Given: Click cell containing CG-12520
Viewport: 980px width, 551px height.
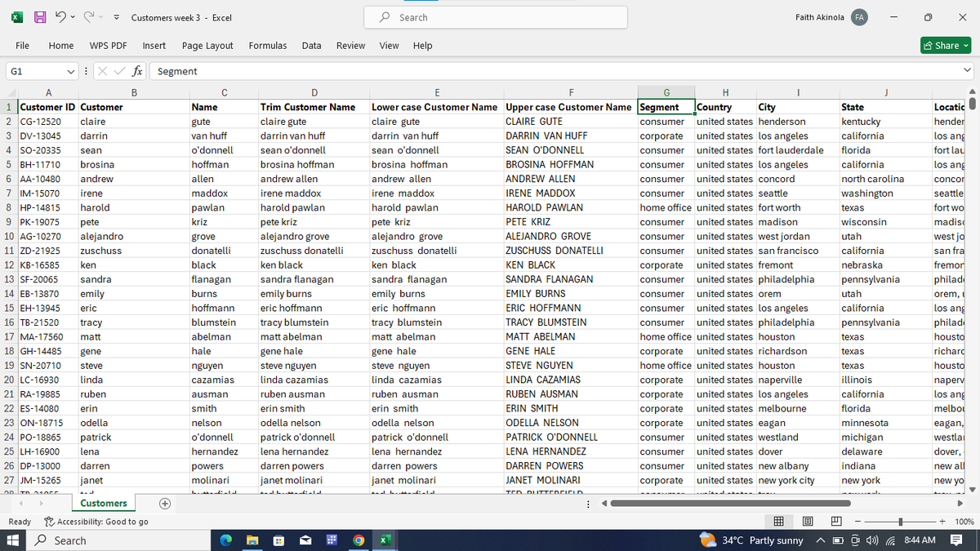Looking at the screenshot, I should [47, 122].
